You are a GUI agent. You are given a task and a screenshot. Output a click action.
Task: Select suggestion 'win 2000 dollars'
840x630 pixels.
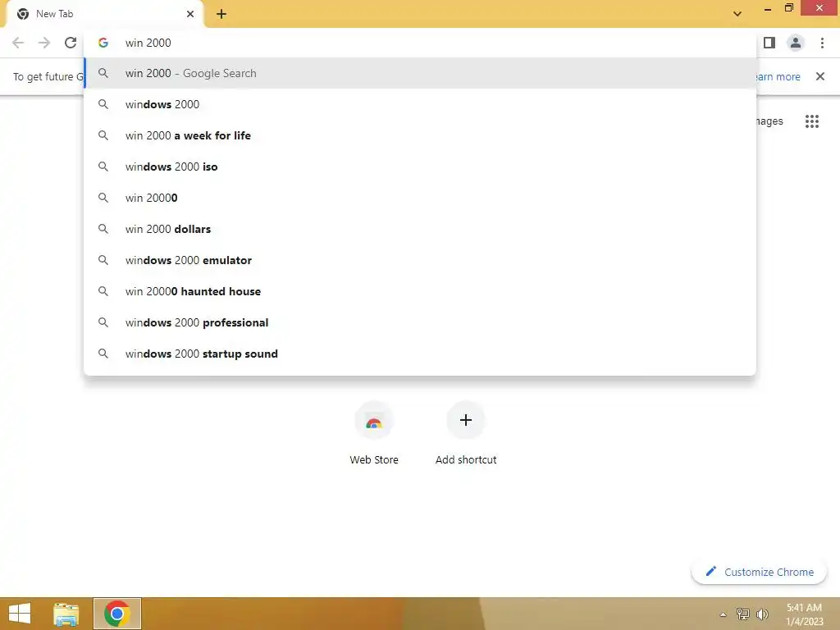point(420,229)
